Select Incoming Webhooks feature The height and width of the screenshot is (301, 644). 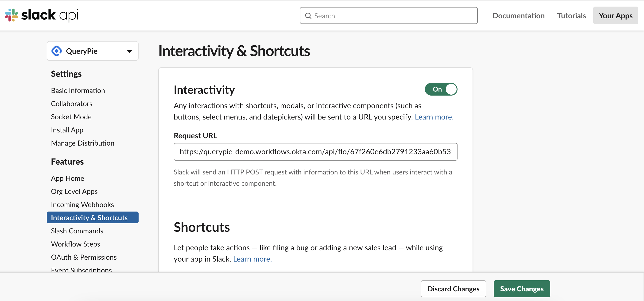(82, 205)
